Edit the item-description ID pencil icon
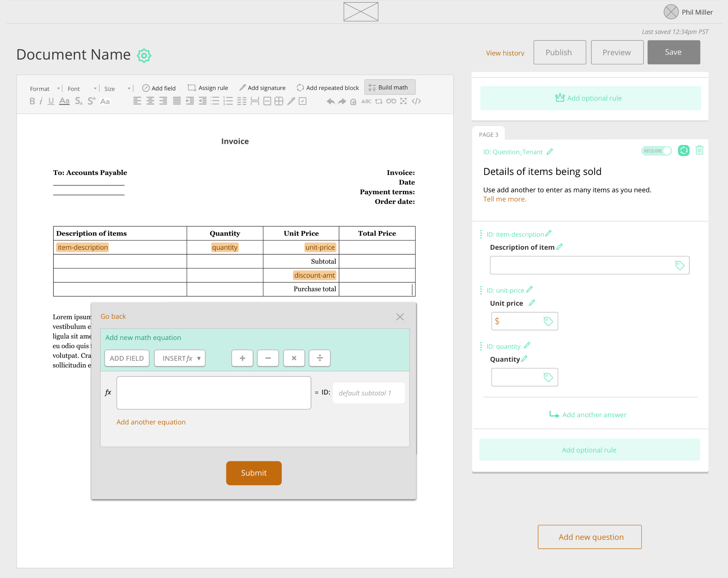Viewport: 728px width, 578px height. pyautogui.click(x=548, y=233)
